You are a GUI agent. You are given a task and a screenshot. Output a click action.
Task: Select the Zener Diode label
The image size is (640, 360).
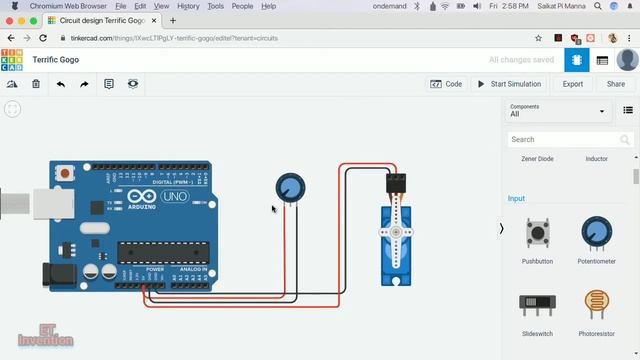(537, 159)
